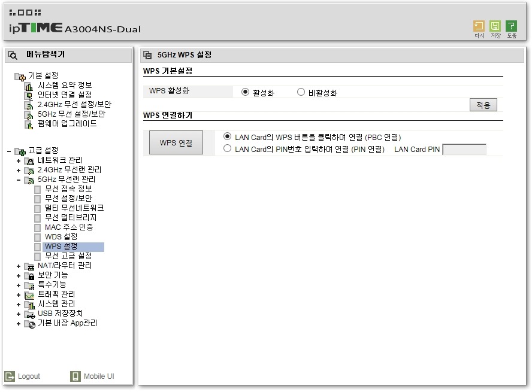This screenshot has width=532, height=392.
Task: Expand the 2.4GHz 무선랜 관리 node
Action: pos(19,171)
